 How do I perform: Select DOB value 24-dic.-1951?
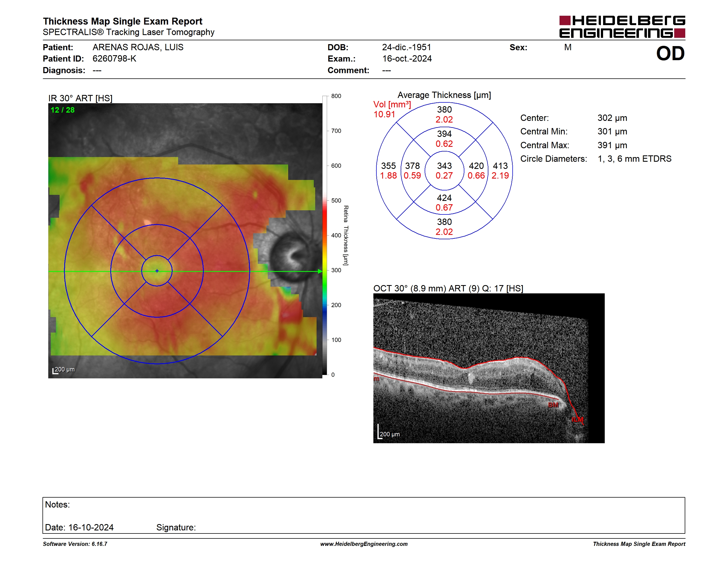tap(406, 47)
